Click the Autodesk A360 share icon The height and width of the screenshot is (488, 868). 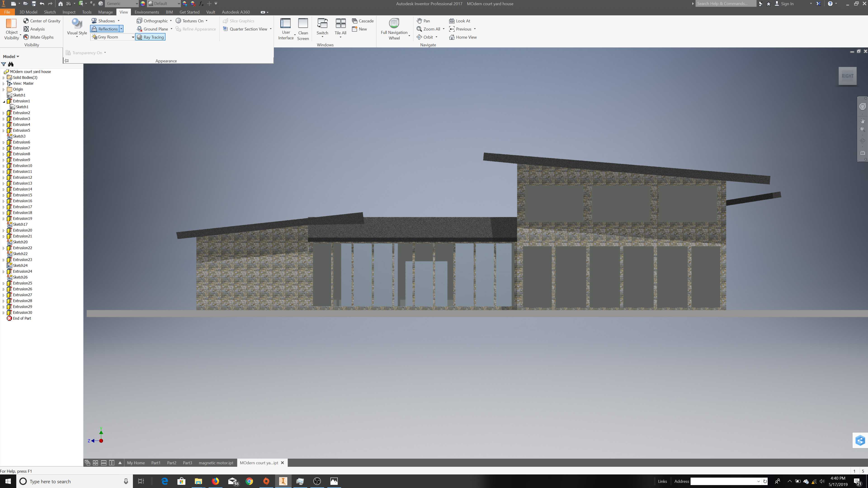click(x=860, y=440)
